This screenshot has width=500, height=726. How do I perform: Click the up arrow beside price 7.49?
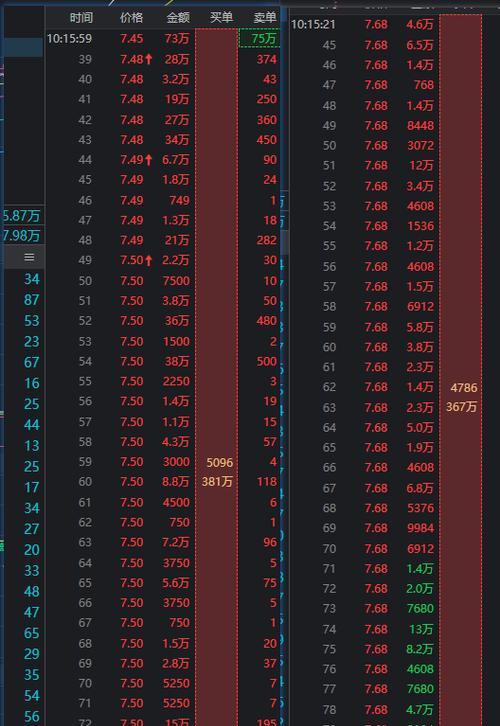pyautogui.click(x=149, y=160)
